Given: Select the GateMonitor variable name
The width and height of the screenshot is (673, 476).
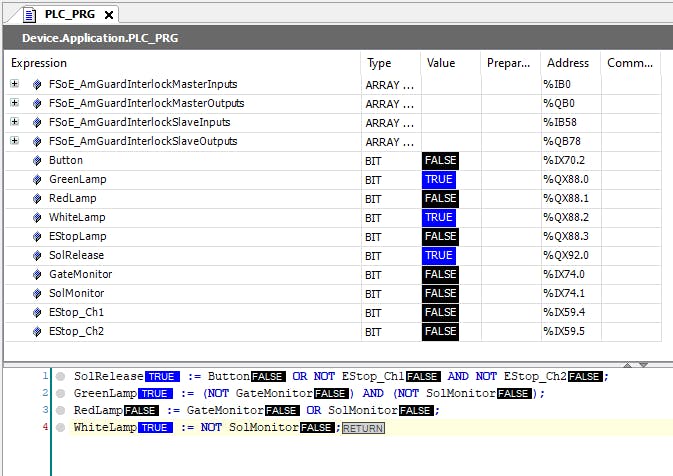Looking at the screenshot, I should pos(81,274).
